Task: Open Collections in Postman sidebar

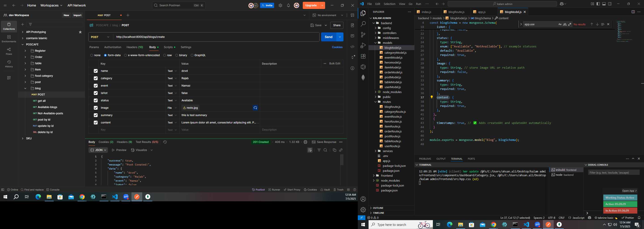Action: pos(9,26)
